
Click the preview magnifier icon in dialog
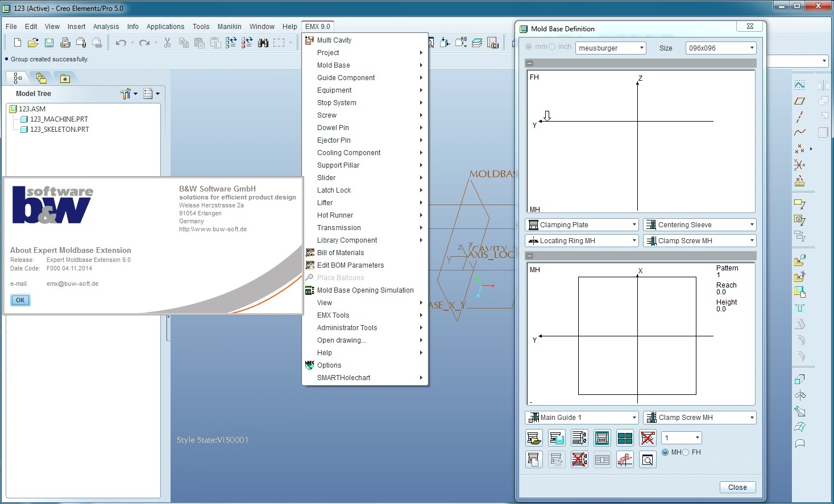click(x=648, y=460)
